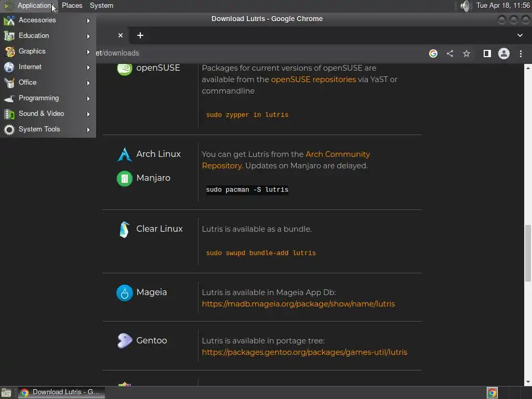Click the Graphics palette icon
Viewport: 532px width, 399px height.
[9, 51]
